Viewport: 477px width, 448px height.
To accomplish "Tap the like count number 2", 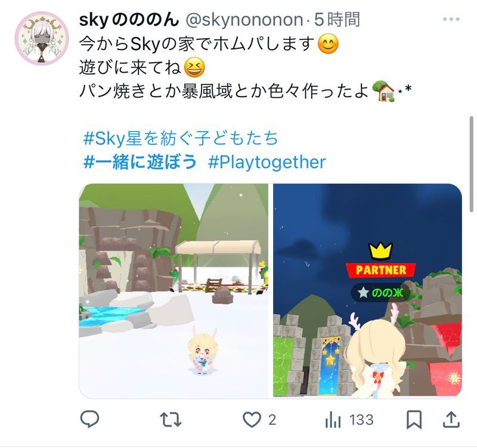I will (x=272, y=420).
